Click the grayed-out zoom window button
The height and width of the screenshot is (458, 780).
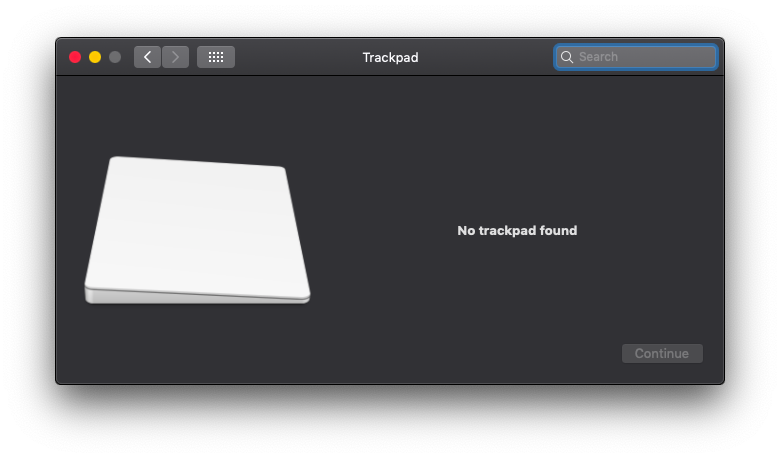pos(115,57)
